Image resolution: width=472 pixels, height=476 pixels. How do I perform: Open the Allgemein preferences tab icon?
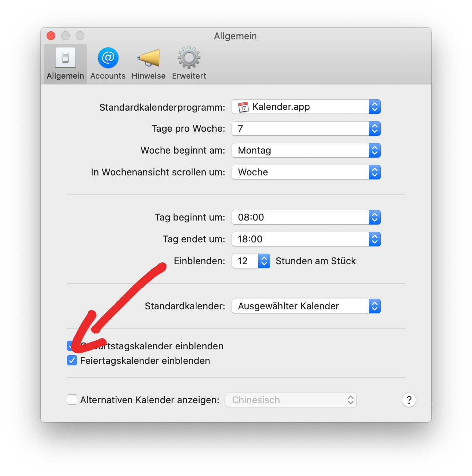pyautogui.click(x=65, y=64)
